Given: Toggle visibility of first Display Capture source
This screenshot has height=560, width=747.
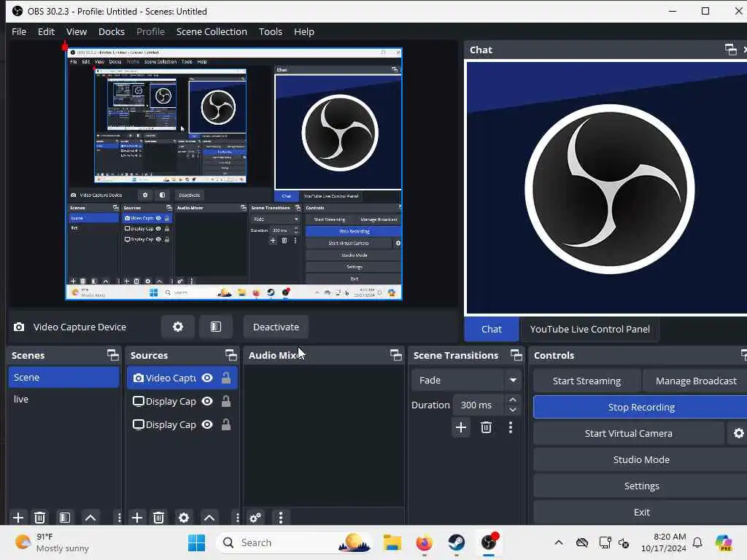Looking at the screenshot, I should [x=207, y=401].
